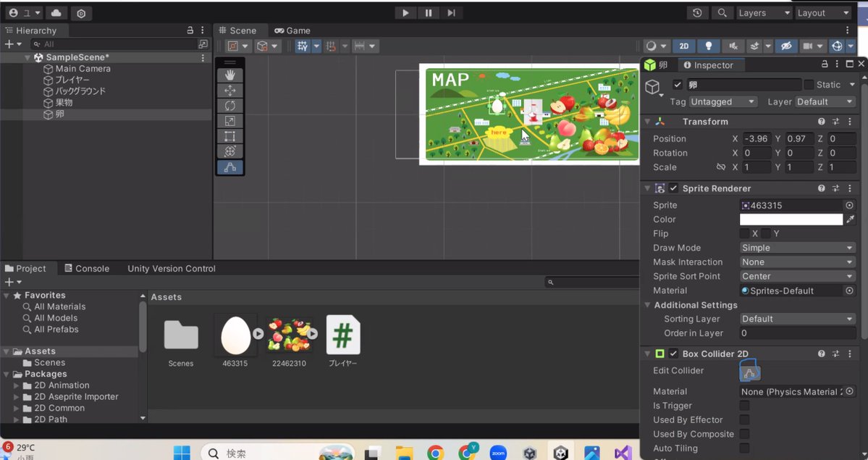The width and height of the screenshot is (868, 460).
Task: Open the Undo History icon
Action: pos(697,13)
